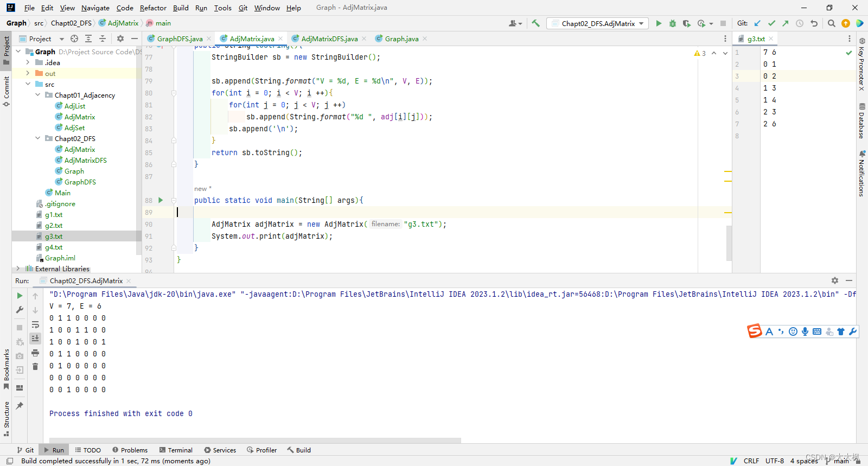Screen dimensions: 868x466
Task: Click the warnings indicator showing 3
Action: point(700,53)
